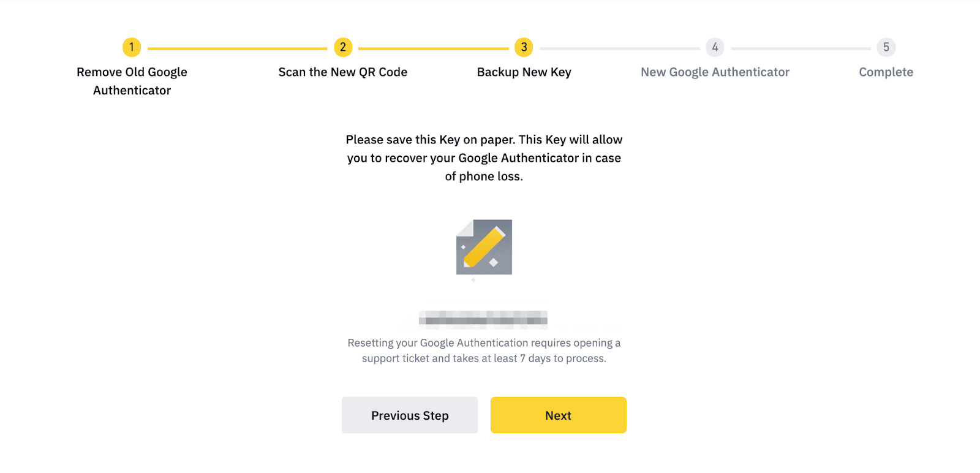
Task: Click the grey line between steps 4 and 5
Action: tap(801, 48)
